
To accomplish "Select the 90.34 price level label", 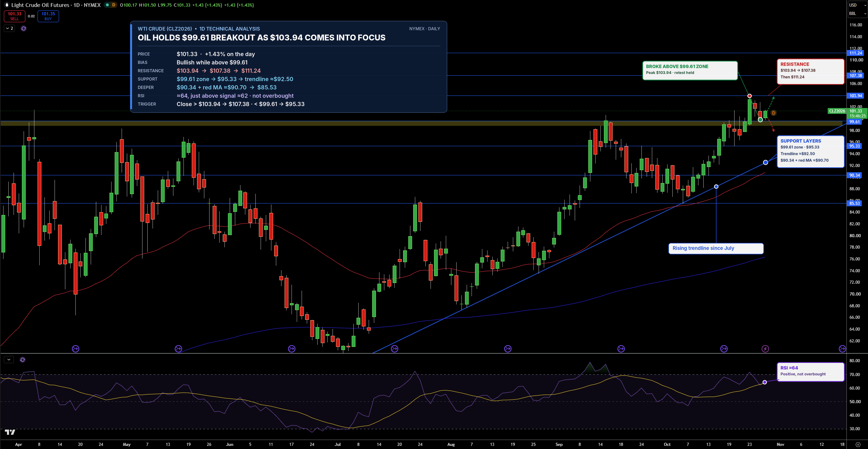I will pyautogui.click(x=855, y=175).
